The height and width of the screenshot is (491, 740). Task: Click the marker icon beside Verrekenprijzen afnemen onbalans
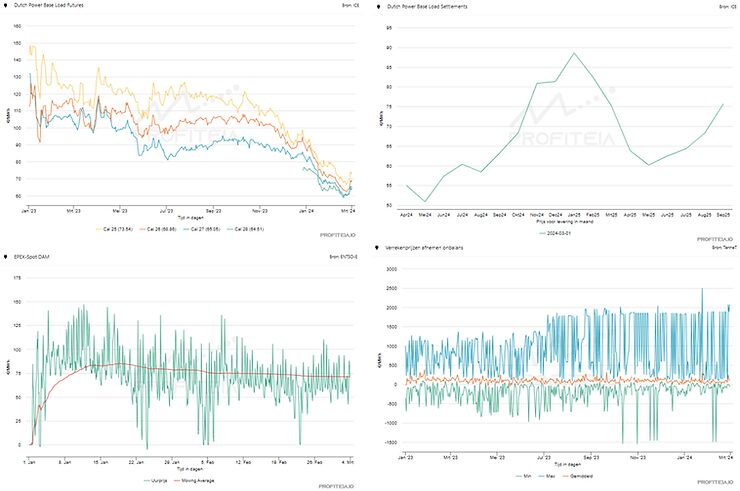(377, 247)
